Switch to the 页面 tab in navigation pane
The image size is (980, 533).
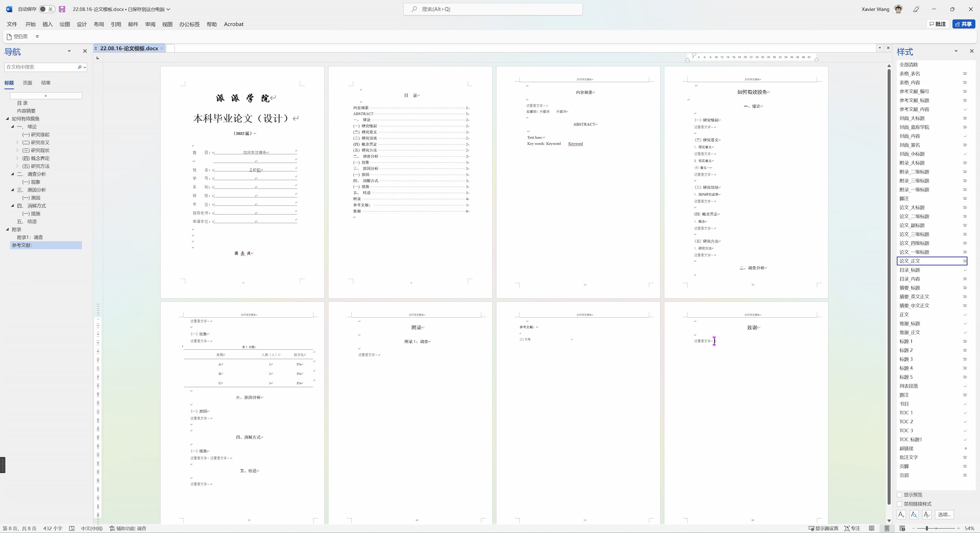coord(27,83)
